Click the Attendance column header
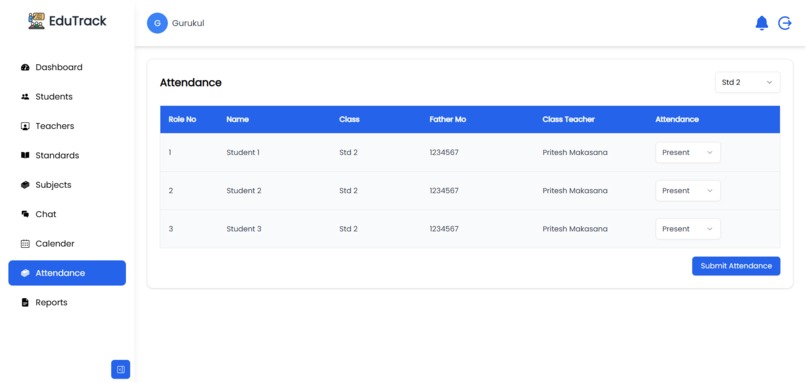 [x=677, y=119]
